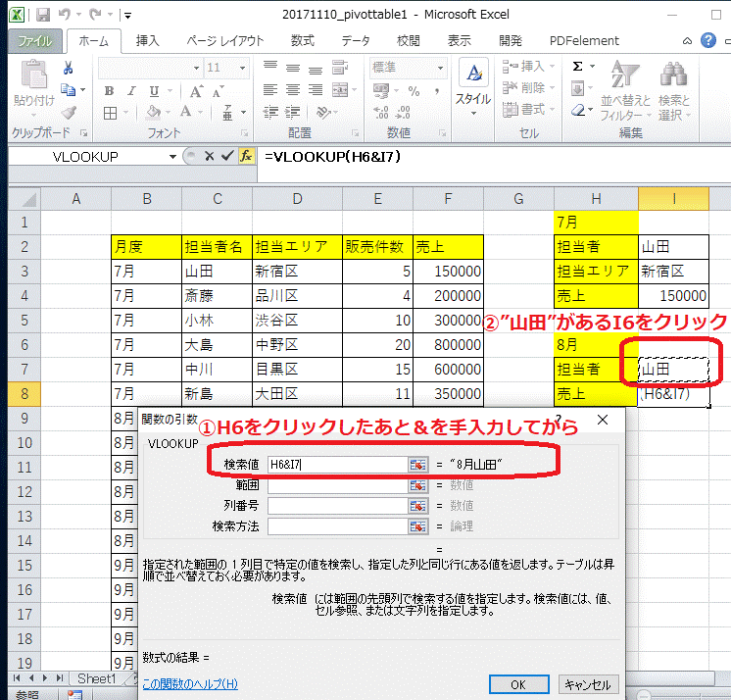Click the Insert Function fx button

click(x=246, y=156)
